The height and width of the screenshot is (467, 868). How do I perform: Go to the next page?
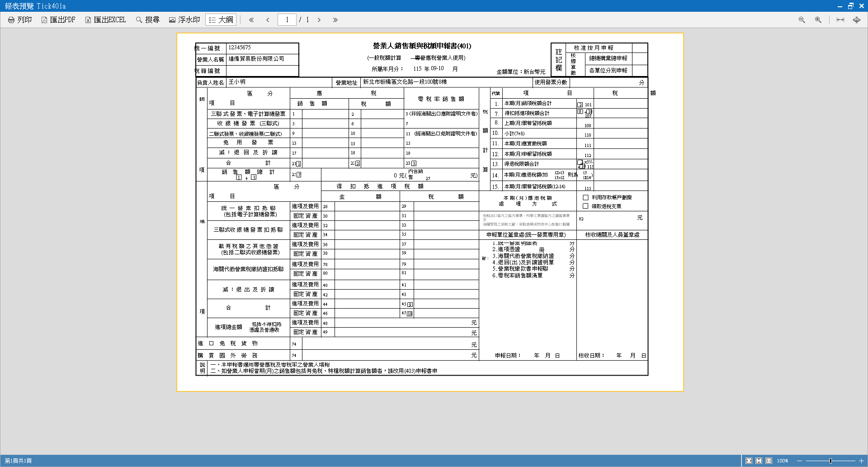tap(319, 20)
